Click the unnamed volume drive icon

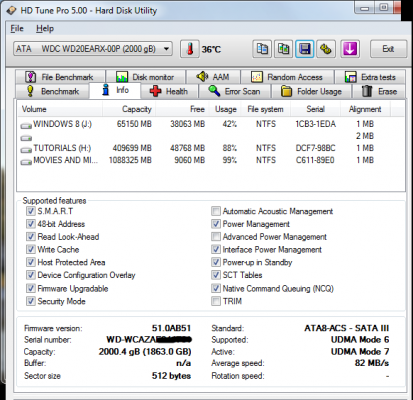pos(26,138)
